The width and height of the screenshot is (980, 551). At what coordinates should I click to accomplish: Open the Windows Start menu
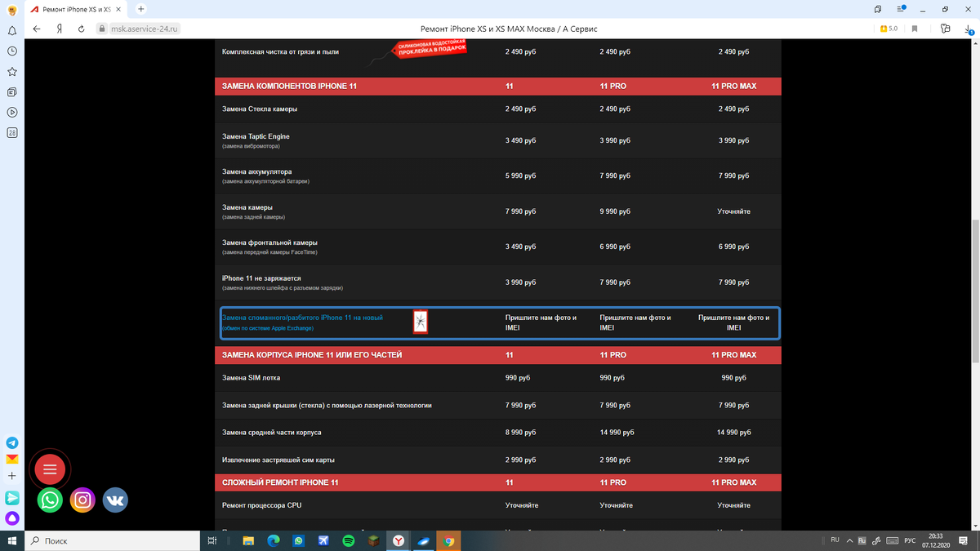pos(12,540)
